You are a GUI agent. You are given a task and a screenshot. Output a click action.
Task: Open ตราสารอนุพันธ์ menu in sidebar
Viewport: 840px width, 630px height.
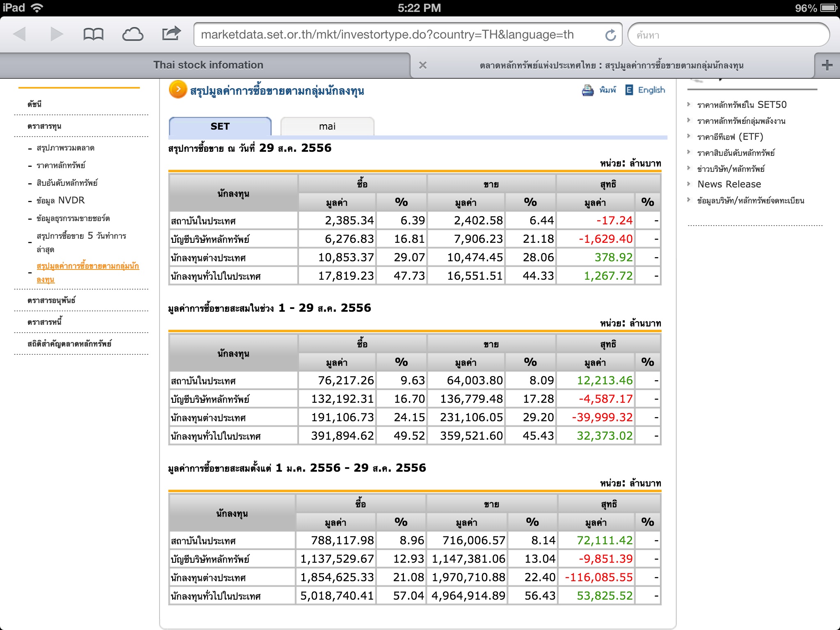click(x=51, y=300)
